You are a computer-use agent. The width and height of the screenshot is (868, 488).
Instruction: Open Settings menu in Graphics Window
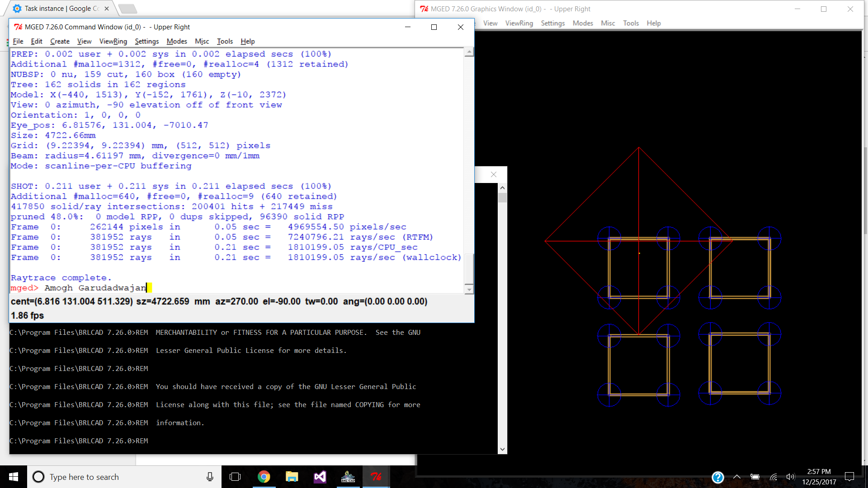tap(553, 23)
